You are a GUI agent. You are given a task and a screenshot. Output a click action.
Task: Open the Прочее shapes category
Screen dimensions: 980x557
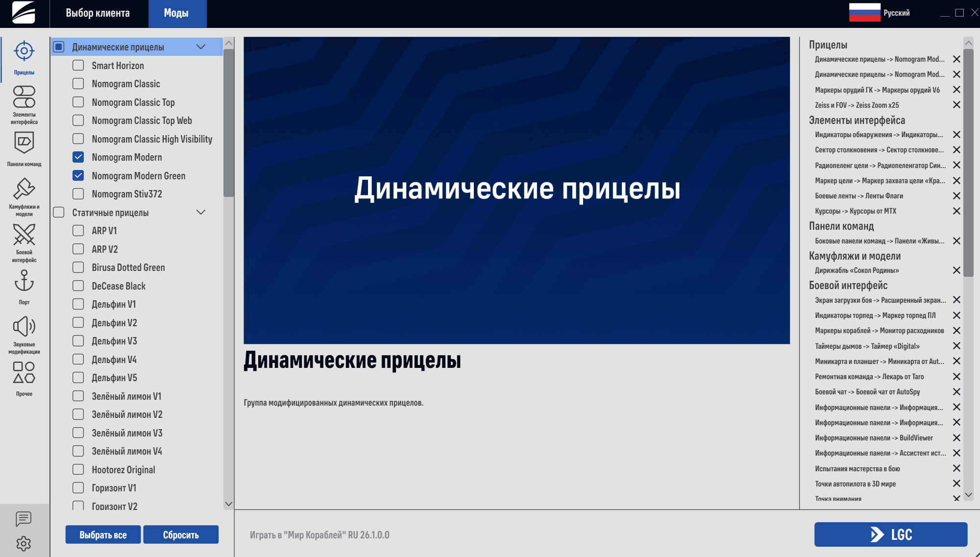point(24,378)
